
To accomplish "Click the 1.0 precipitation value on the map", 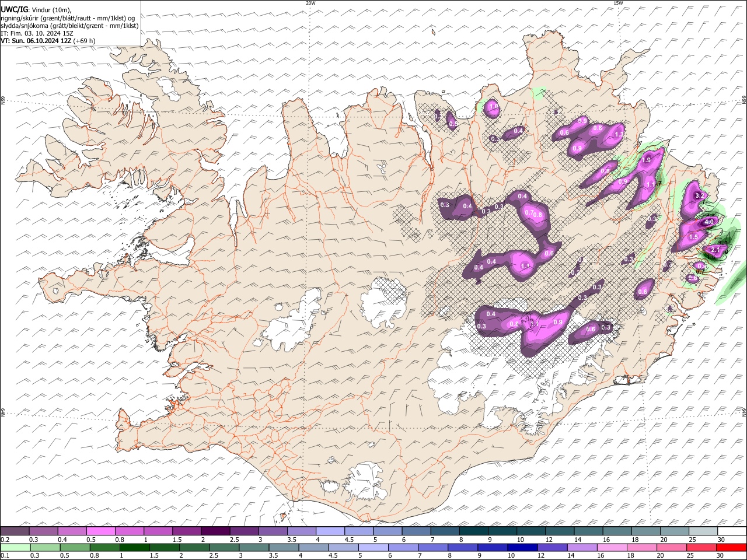I will point(493,106).
